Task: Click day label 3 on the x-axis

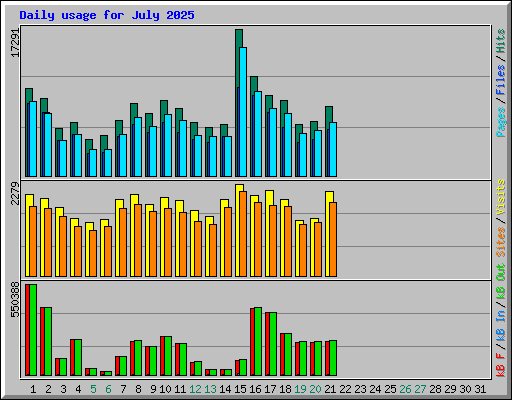Action: coord(63,389)
